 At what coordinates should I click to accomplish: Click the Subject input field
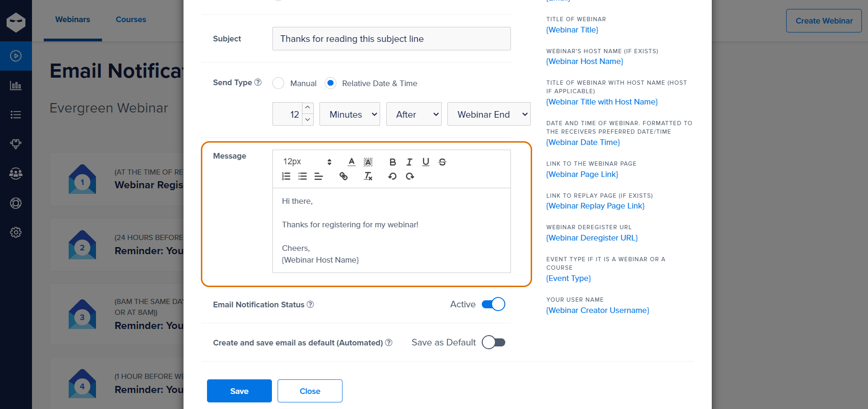pos(391,39)
